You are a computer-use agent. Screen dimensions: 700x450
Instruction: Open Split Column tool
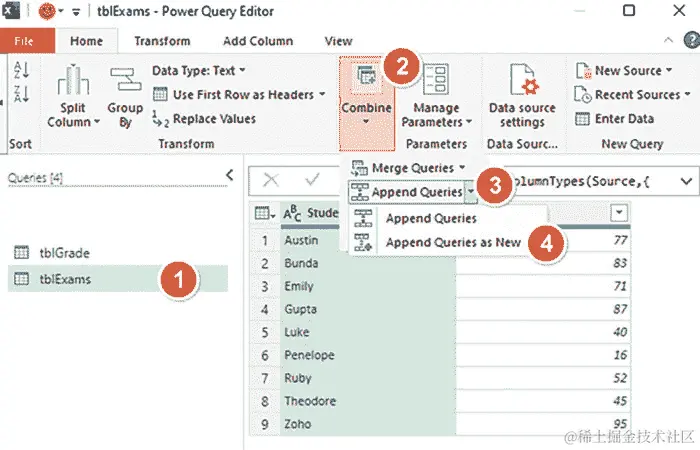73,96
